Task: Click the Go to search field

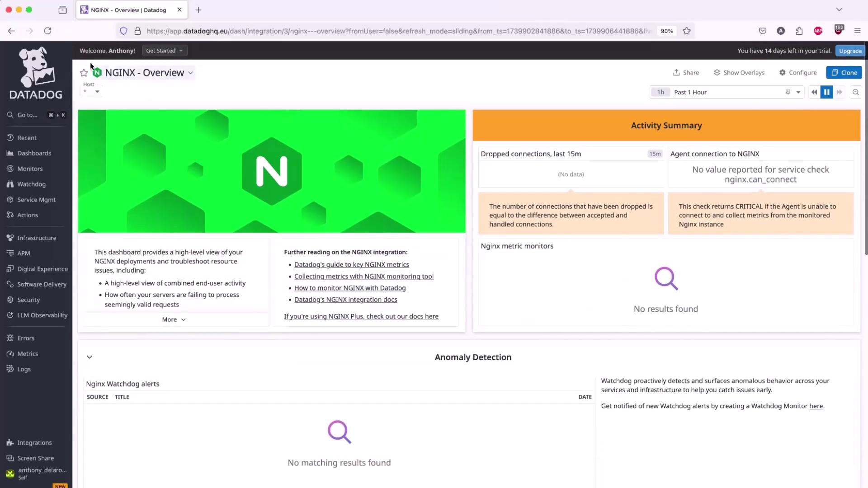Action: tap(27, 115)
